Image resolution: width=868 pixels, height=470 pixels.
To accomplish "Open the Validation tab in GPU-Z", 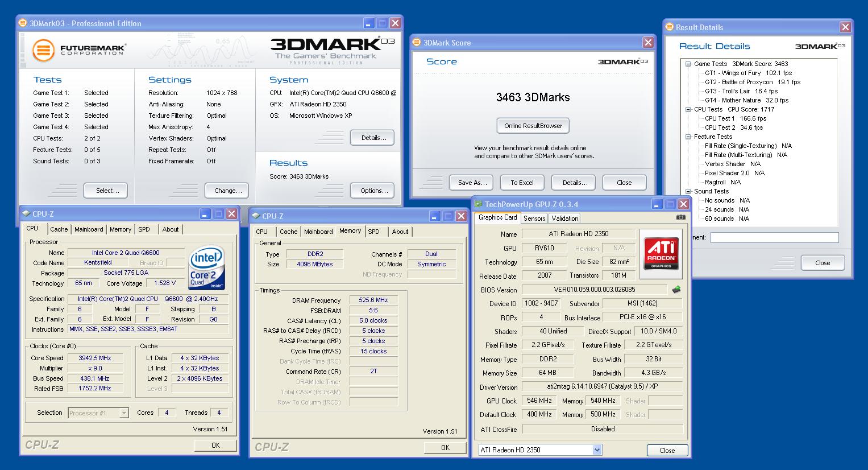I will [565, 218].
